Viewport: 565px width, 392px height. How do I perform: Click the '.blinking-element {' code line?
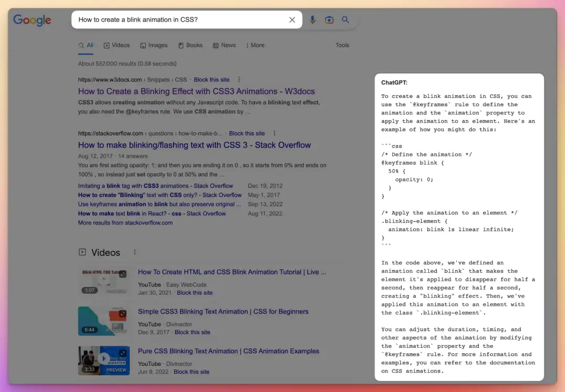point(414,221)
